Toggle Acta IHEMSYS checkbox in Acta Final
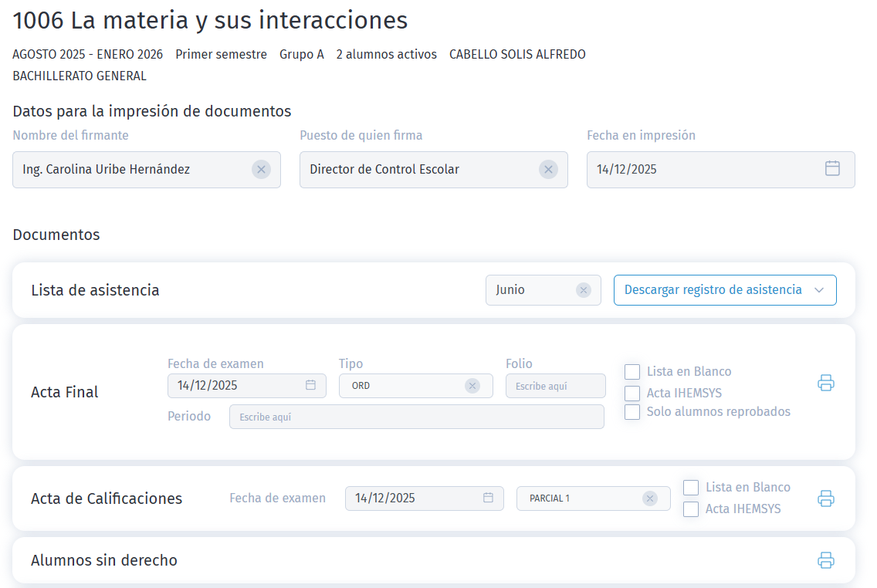Image resolution: width=877 pixels, height=588 pixels. (x=632, y=393)
